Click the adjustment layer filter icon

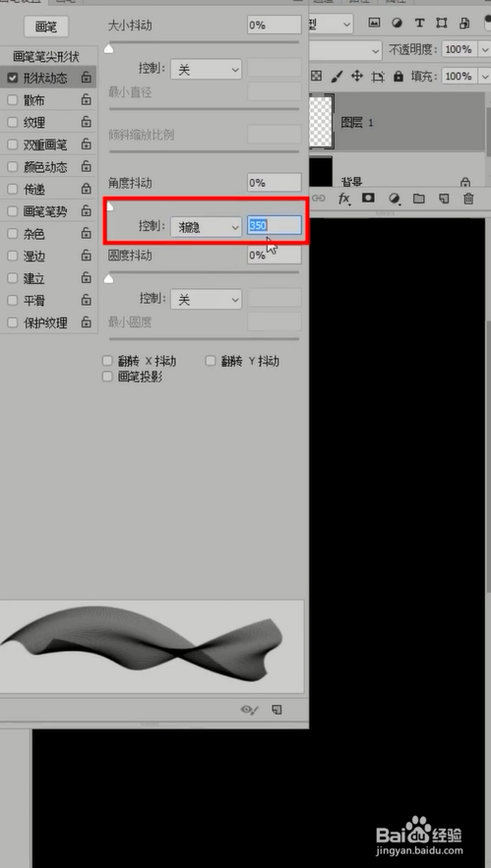point(397,24)
